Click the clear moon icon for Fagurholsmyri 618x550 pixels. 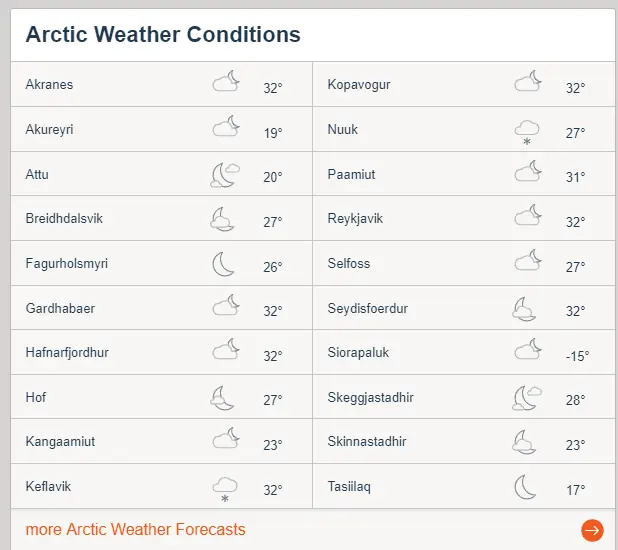(224, 264)
